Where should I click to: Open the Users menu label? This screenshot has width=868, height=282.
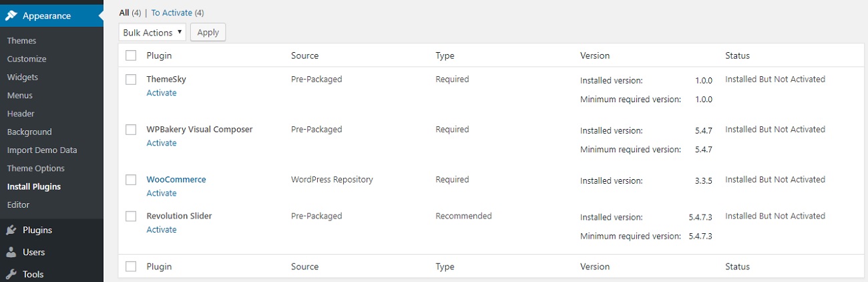tap(34, 252)
